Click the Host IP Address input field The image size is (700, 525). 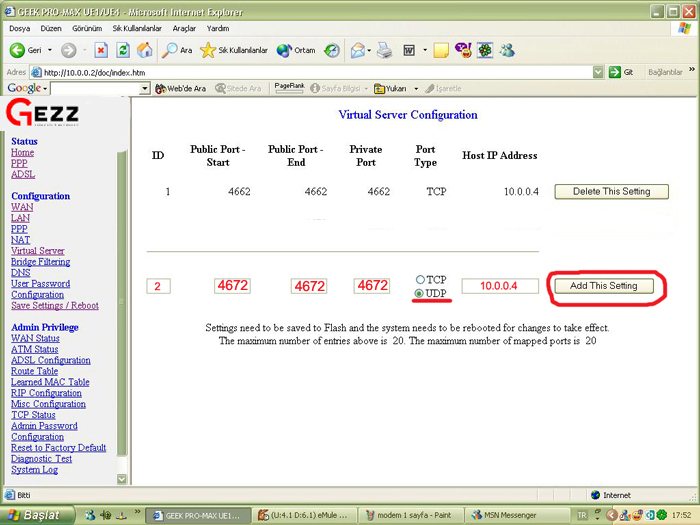click(x=500, y=286)
